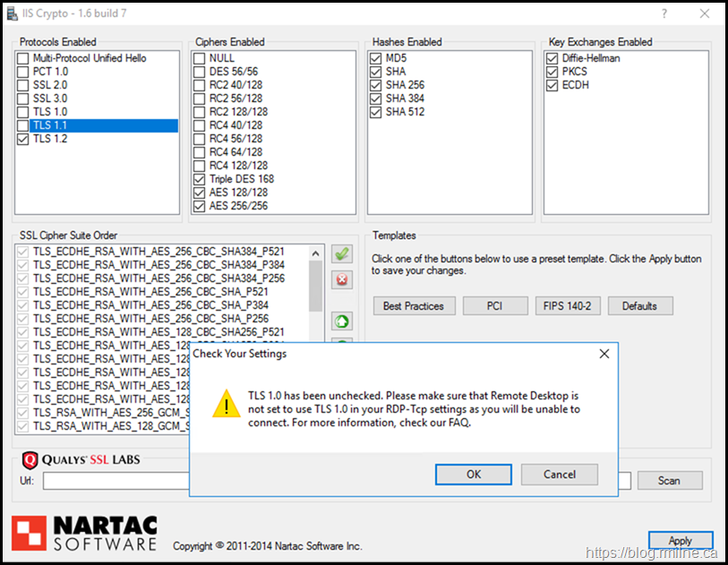Select the FIPS 140-2 template button
The height and width of the screenshot is (565, 728).
pos(568,306)
